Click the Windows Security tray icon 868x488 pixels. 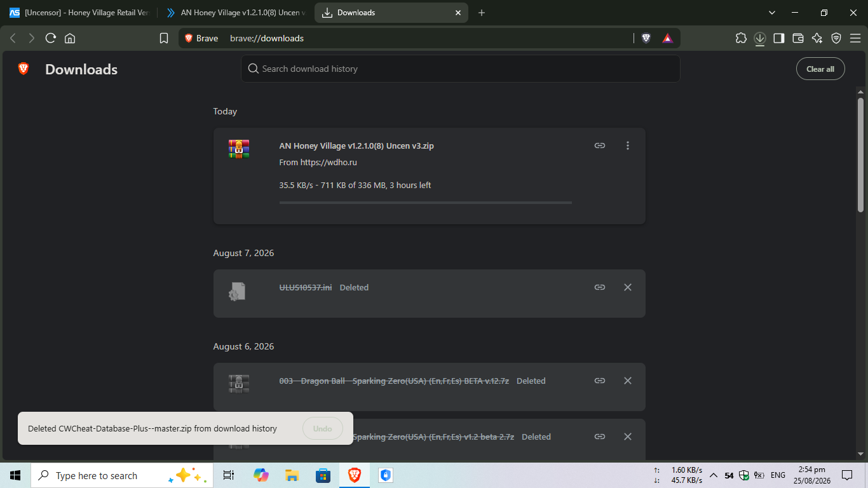(744, 475)
